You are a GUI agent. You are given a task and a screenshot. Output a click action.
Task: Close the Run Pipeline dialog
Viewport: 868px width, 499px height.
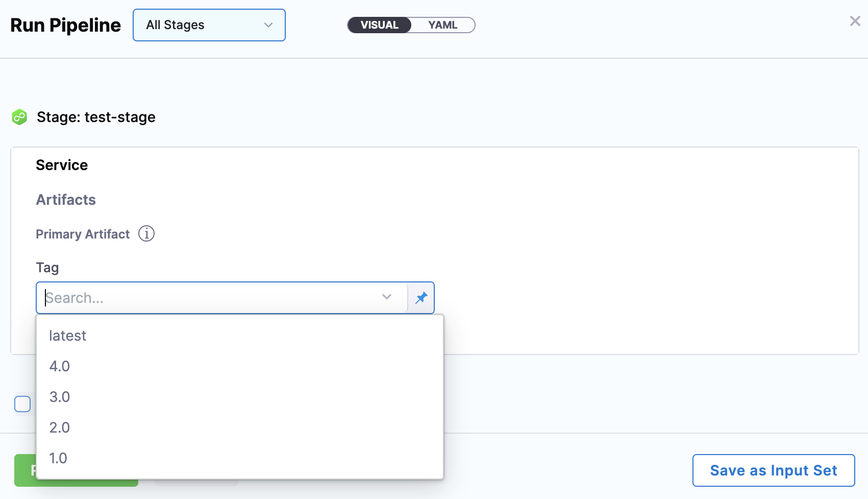[x=855, y=21]
